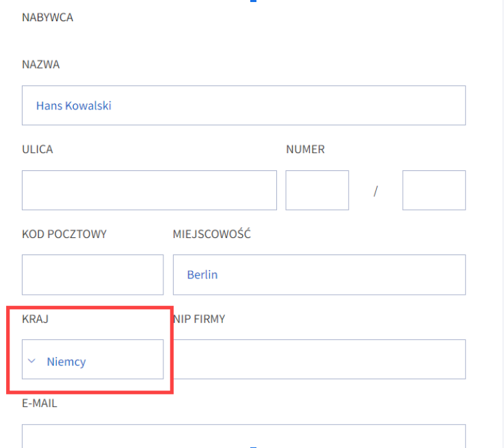The height and width of the screenshot is (448, 504).
Task: Click the slash separator between Numer boxes
Action: pos(375,192)
